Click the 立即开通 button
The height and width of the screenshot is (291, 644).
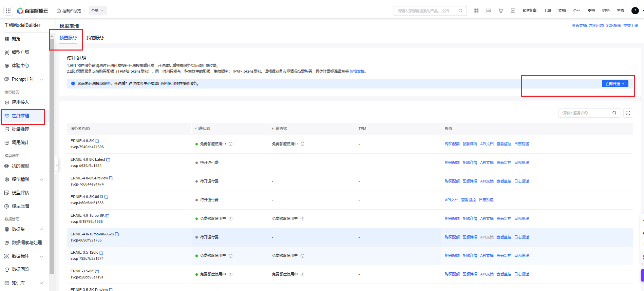615,84
